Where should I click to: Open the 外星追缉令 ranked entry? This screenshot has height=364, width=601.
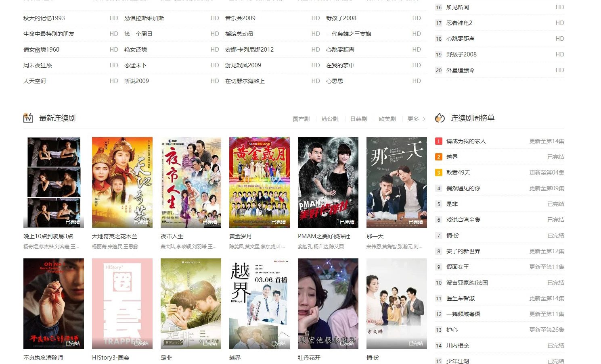[x=460, y=70]
